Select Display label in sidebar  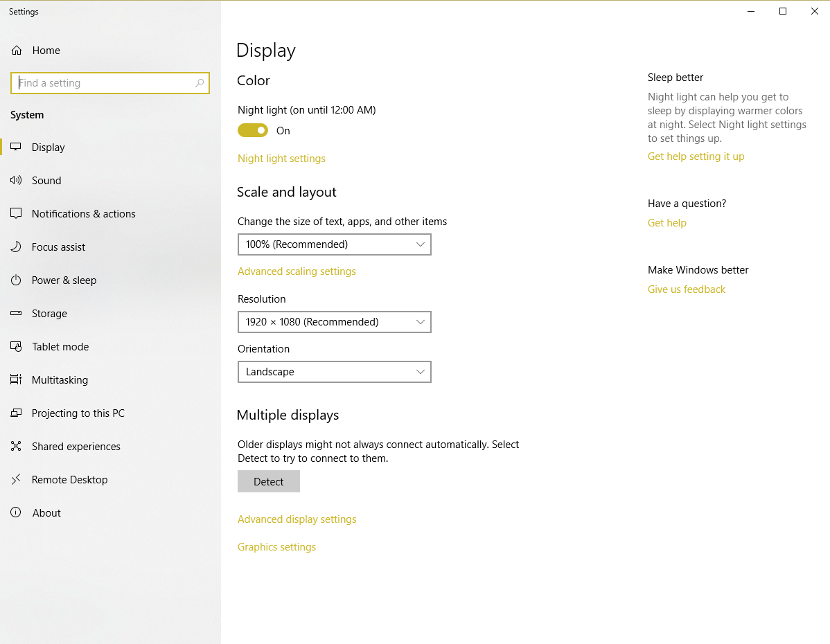48,147
